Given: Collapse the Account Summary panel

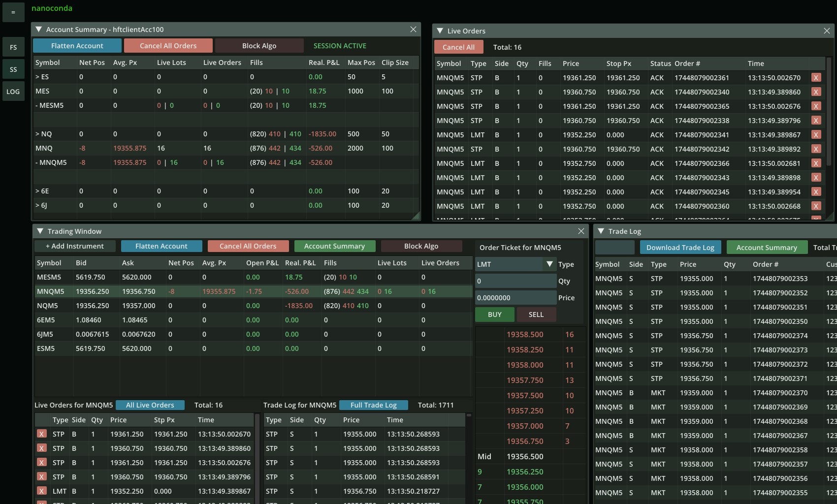Looking at the screenshot, I should point(39,29).
